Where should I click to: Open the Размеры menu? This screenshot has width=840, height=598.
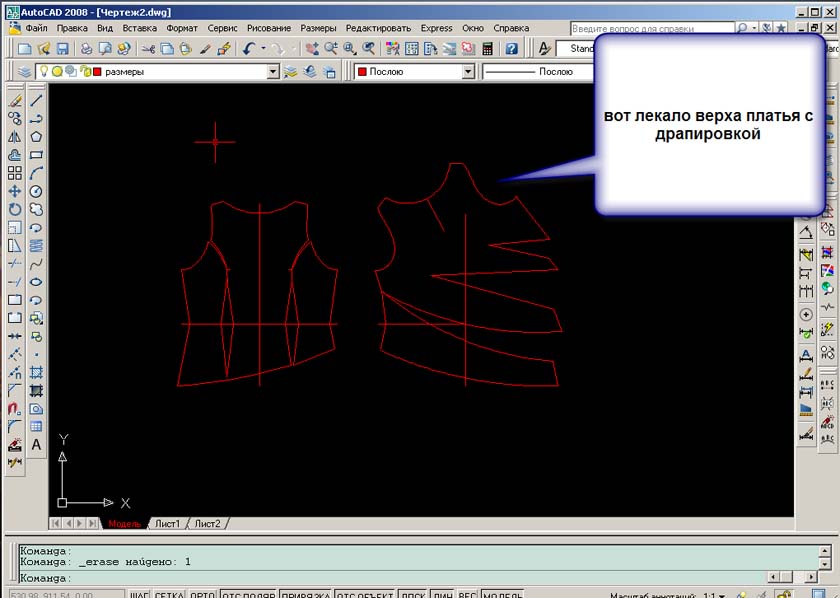[x=318, y=28]
